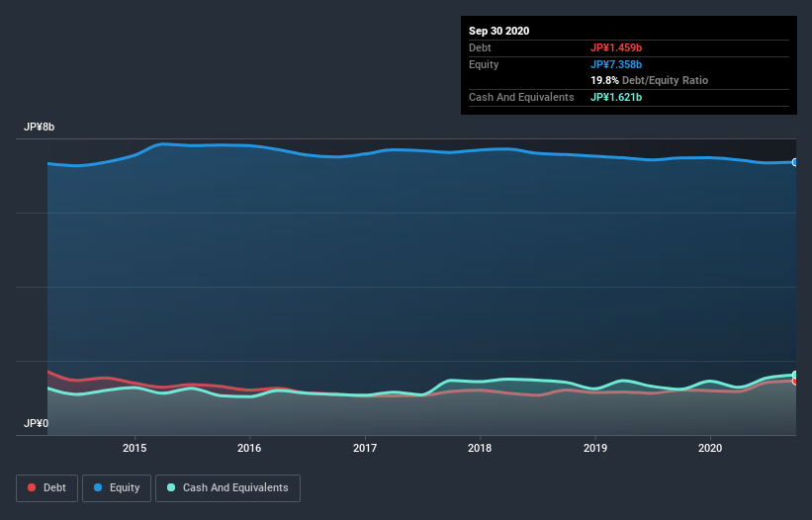
Task: Click the JP¥0 y-axis label
Action: 36,424
